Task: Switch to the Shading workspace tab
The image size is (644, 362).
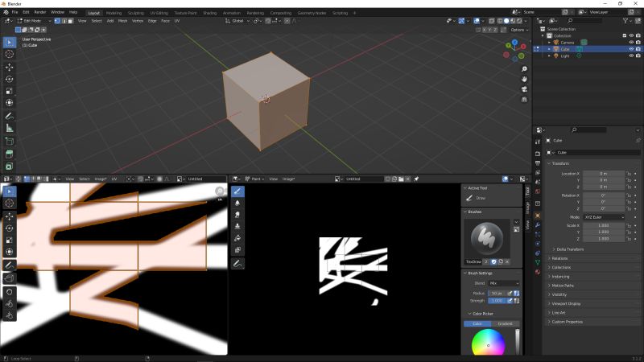Action: click(x=209, y=13)
